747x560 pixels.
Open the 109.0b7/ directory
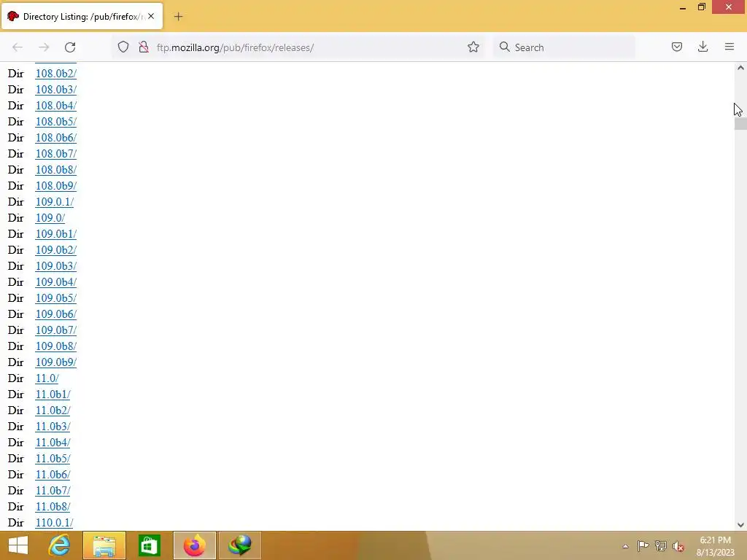point(55,330)
